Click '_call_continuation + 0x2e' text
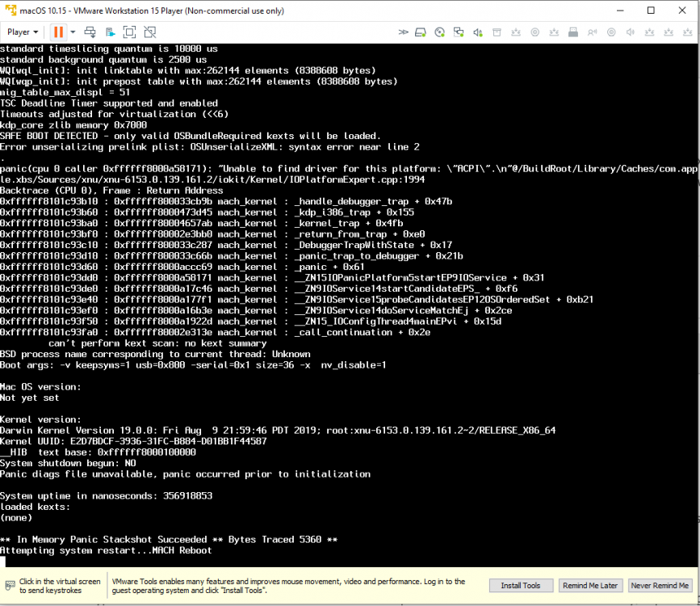 (x=362, y=333)
